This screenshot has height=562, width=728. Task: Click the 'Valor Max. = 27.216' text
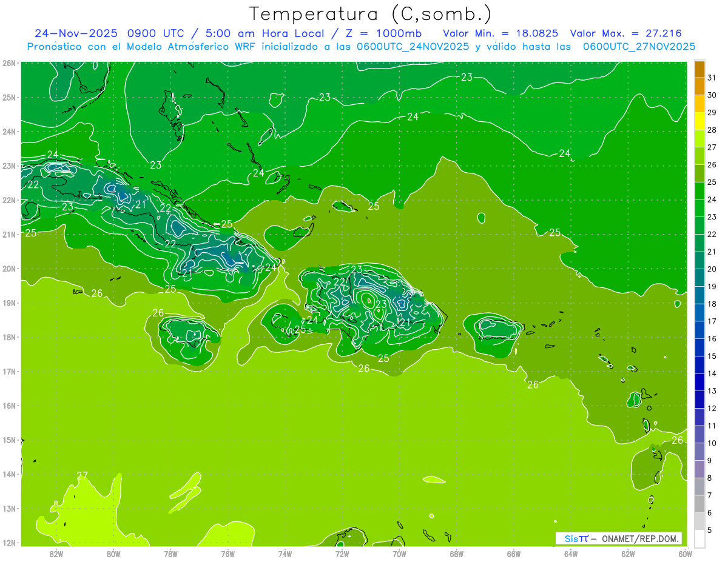pos(625,33)
